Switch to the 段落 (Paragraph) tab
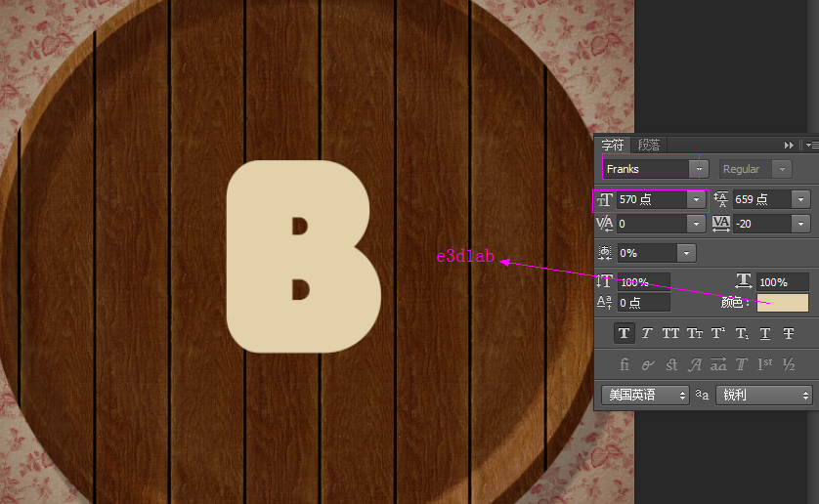The width and height of the screenshot is (819, 504). [649, 145]
